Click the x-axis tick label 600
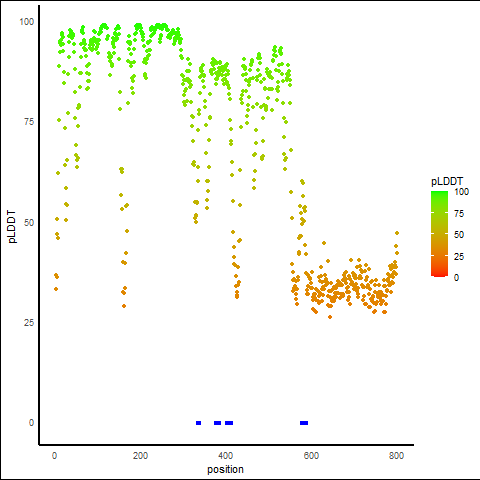 coord(311,456)
